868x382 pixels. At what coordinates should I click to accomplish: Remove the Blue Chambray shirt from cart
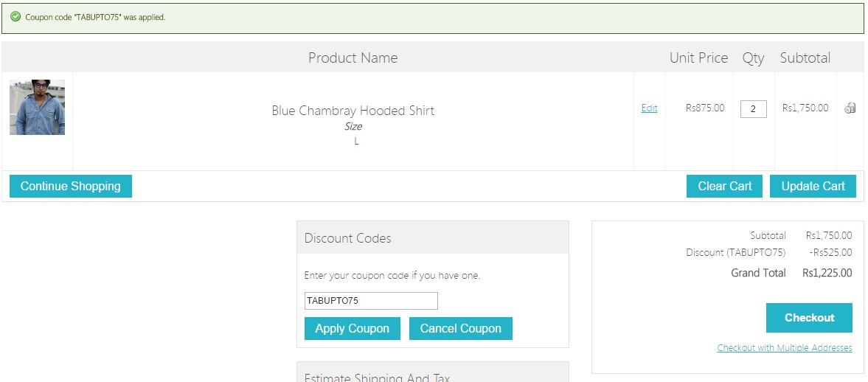coord(850,108)
